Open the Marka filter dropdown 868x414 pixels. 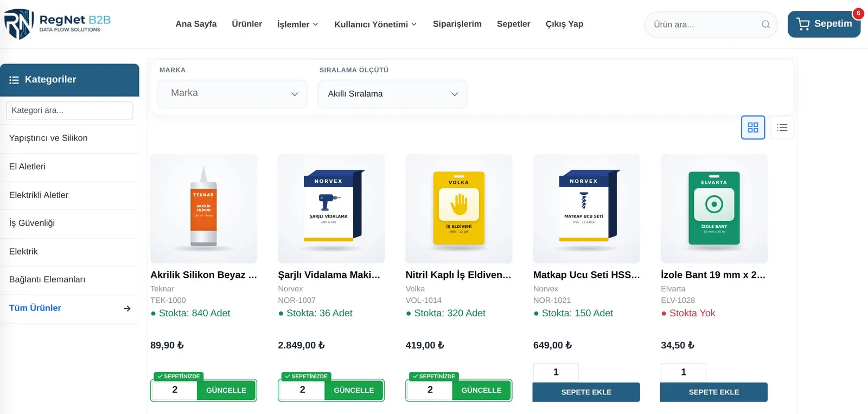click(x=232, y=94)
